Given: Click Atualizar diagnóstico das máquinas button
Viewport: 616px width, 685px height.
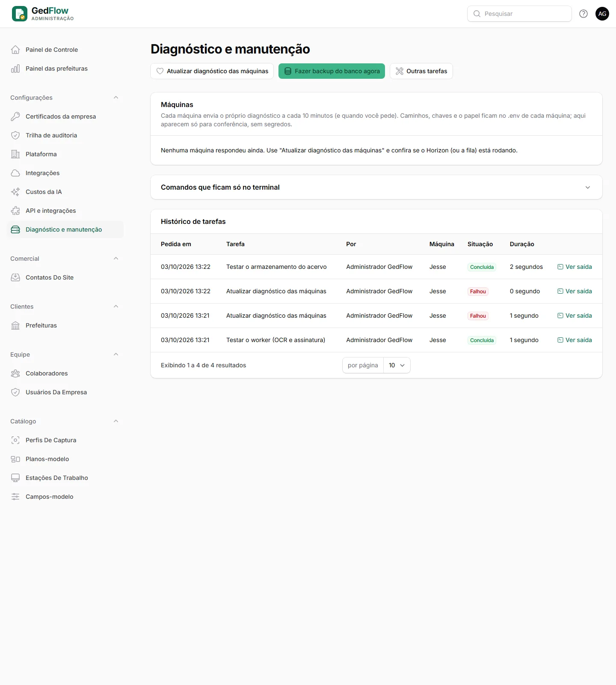Looking at the screenshot, I should (212, 71).
